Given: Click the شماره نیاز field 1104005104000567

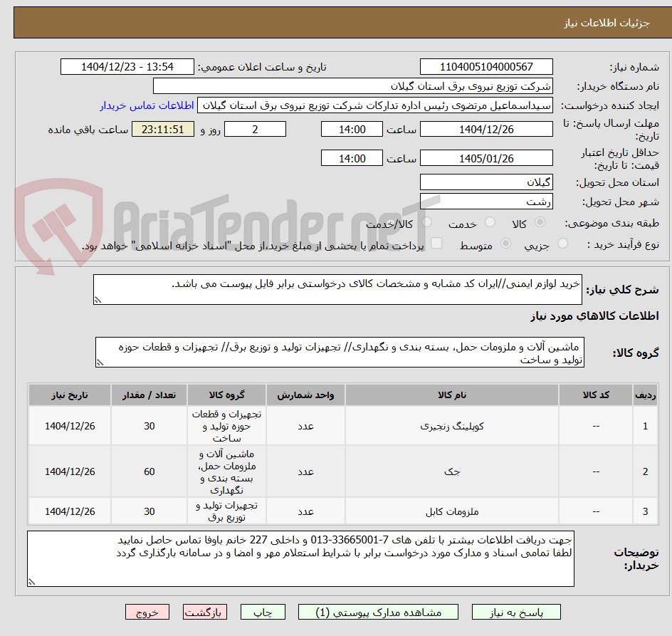Looking at the screenshot, I should point(486,67).
